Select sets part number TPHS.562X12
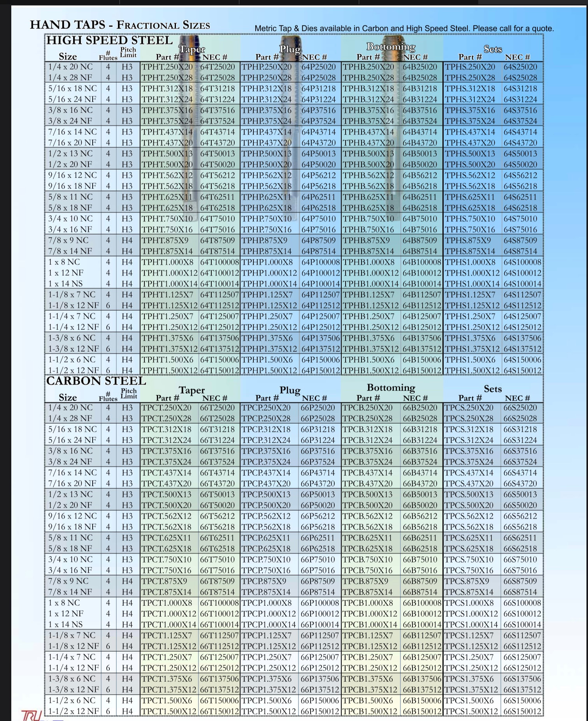The height and width of the screenshot is (721, 588). pos(470,176)
